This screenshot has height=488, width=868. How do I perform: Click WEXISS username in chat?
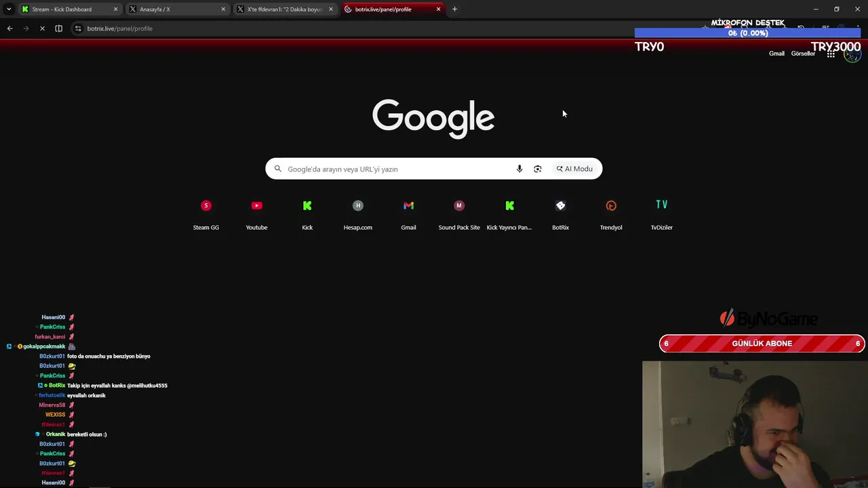56,415
